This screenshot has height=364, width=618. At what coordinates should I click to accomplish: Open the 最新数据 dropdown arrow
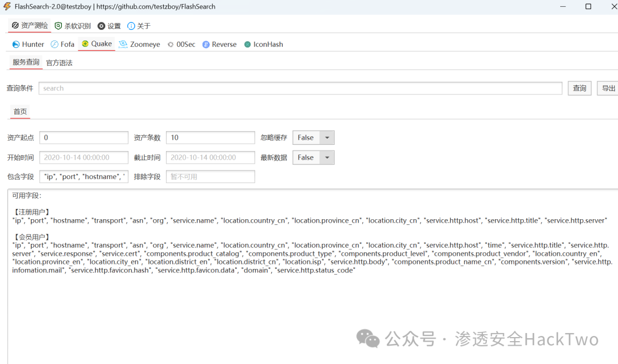pyautogui.click(x=327, y=157)
